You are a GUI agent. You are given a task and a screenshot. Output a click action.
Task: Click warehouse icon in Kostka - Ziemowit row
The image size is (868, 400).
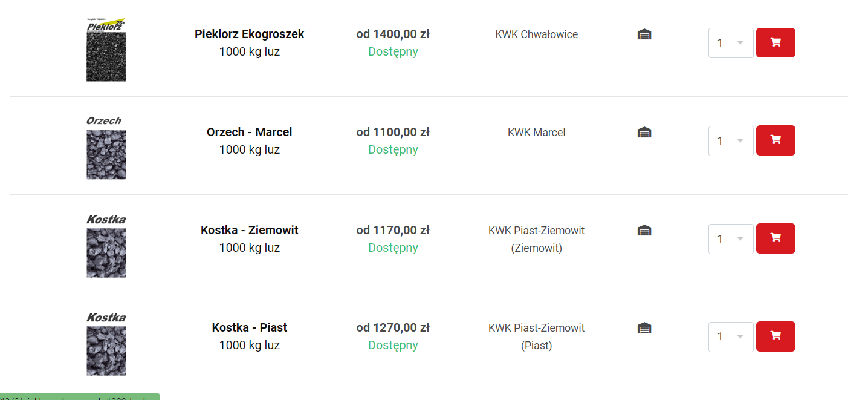pyautogui.click(x=644, y=231)
